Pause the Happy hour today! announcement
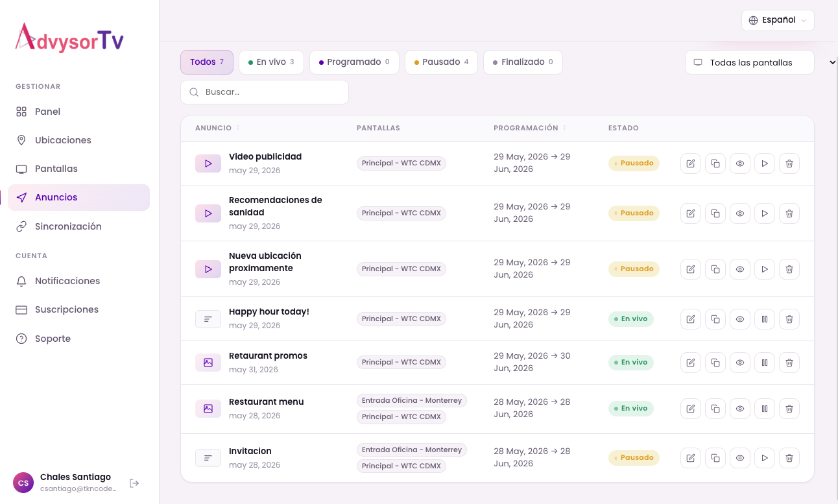Image resolution: width=838 pixels, height=504 pixels. pyautogui.click(x=765, y=319)
